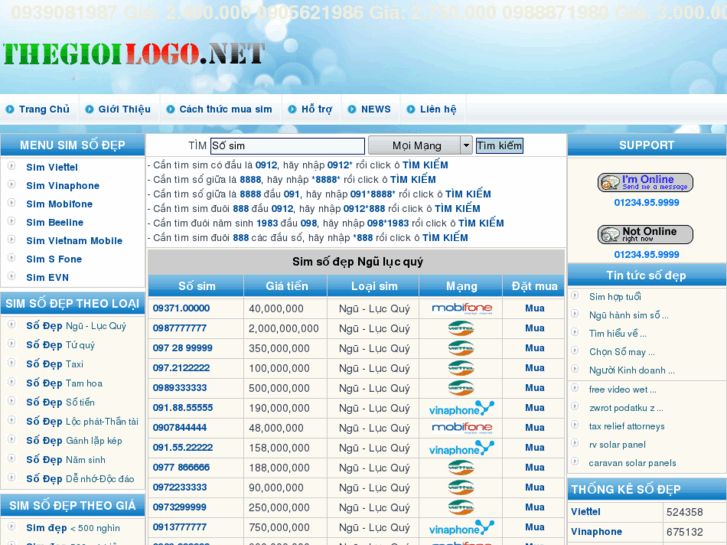The width and height of the screenshot is (727, 545).
Task: Select Số Đẹp Tam hoa category
Action: pyautogui.click(x=64, y=384)
